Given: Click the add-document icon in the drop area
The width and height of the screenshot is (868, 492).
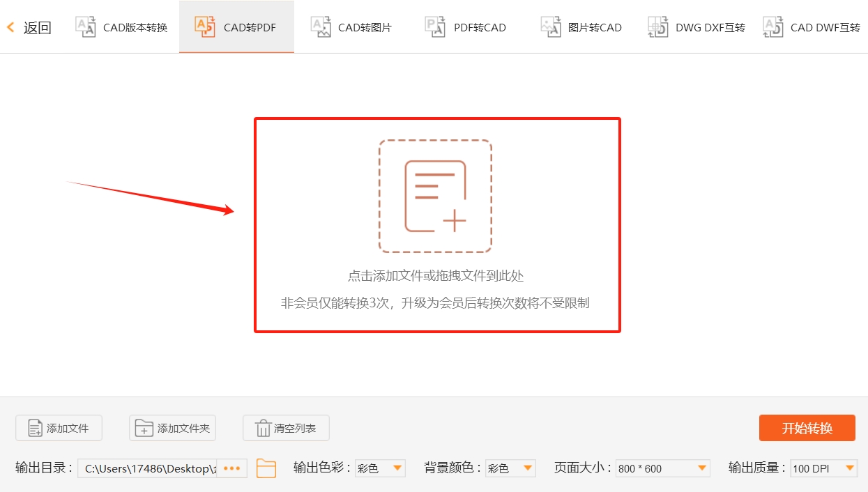Looking at the screenshot, I should (x=436, y=196).
